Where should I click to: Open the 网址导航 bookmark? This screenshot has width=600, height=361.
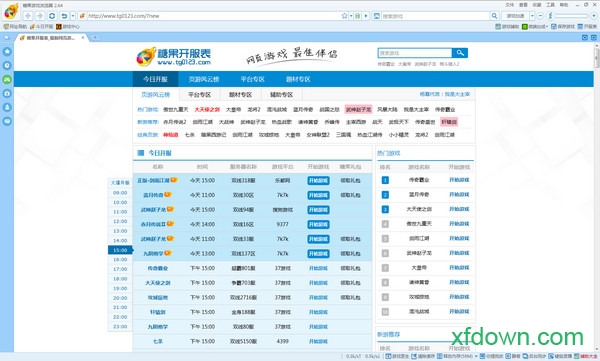pyautogui.click(x=15, y=26)
